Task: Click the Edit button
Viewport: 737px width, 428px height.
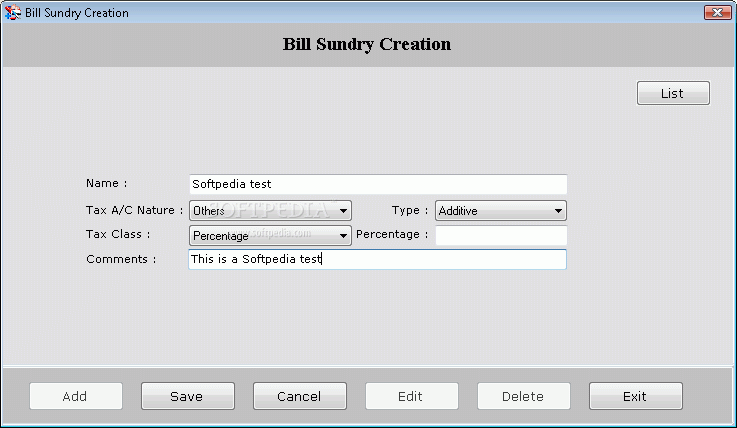Action: (x=412, y=396)
